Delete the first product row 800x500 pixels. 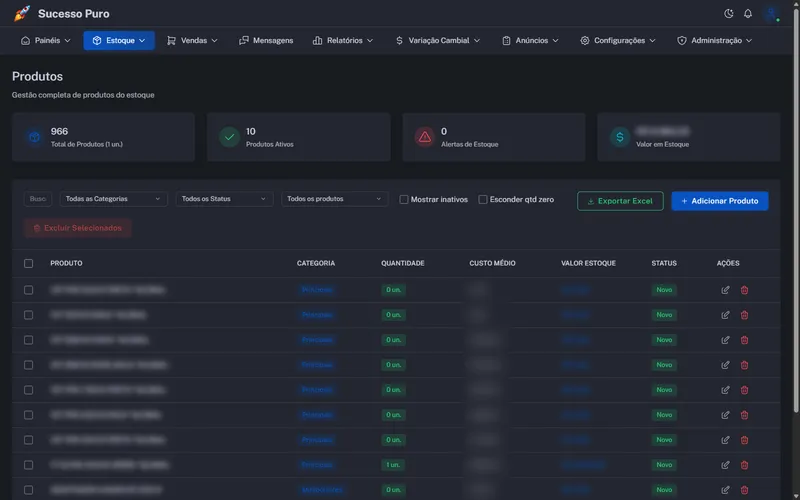tap(744, 290)
